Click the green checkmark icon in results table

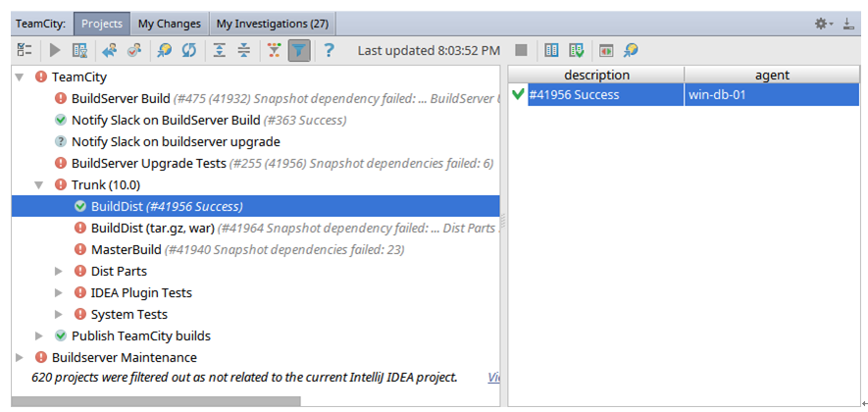pyautogui.click(x=518, y=95)
